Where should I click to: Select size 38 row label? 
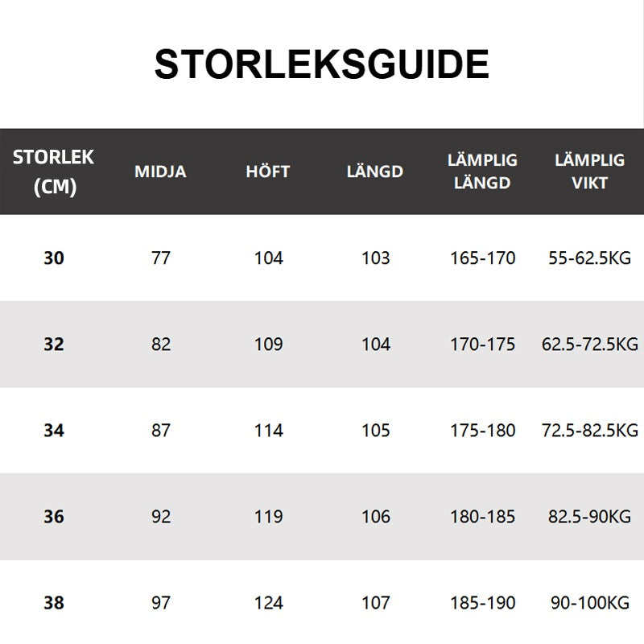(x=53, y=602)
